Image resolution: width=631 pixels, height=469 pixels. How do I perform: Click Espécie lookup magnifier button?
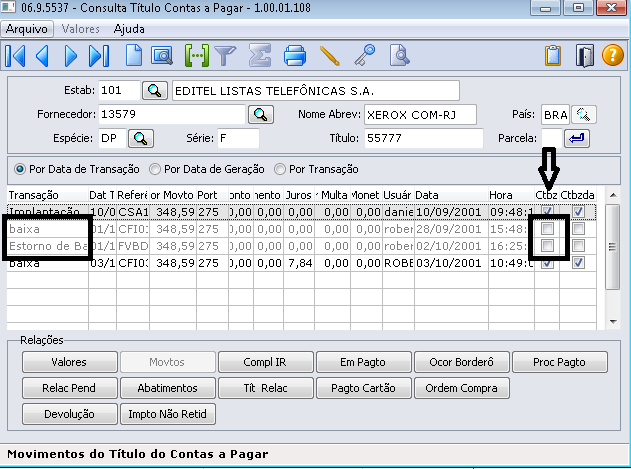140,138
